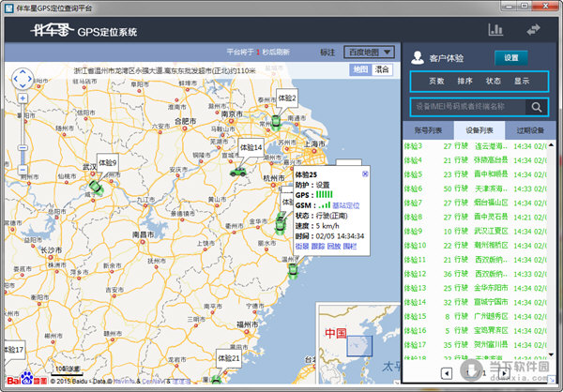Switch to the 过期设备 tab

point(530,130)
